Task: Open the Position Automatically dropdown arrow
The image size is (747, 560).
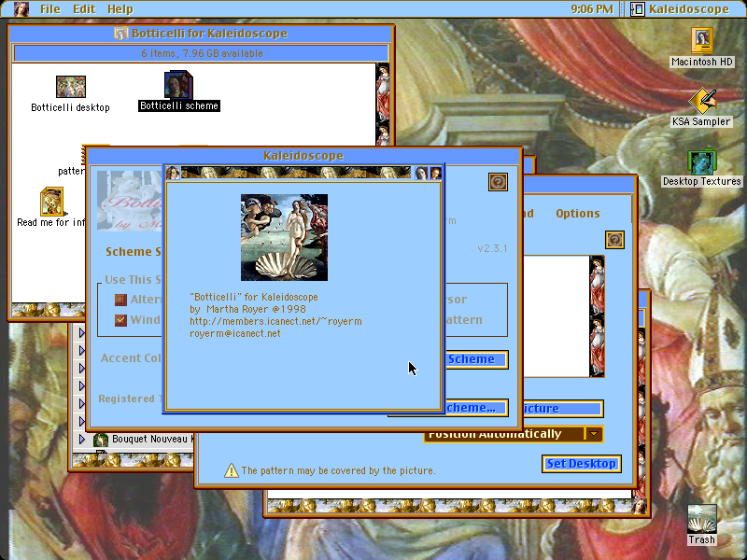Action: (x=594, y=434)
